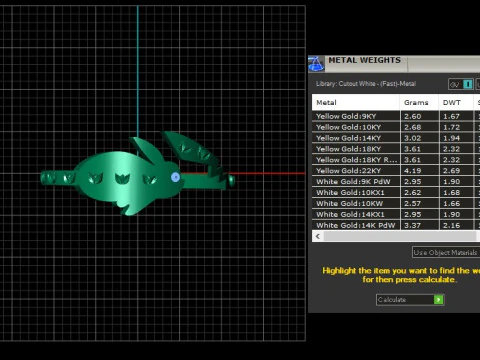Click the 4.19 grams cell
The height and width of the screenshot is (360, 480).
pyautogui.click(x=419, y=171)
